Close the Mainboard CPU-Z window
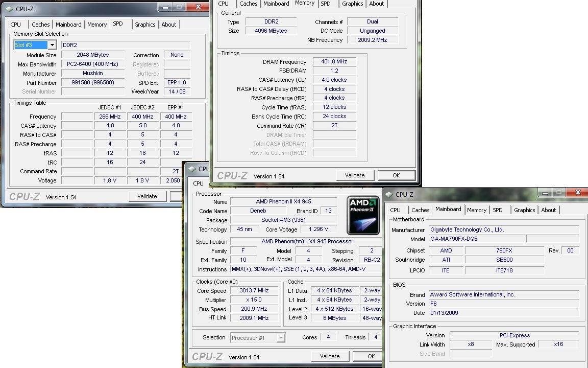The image size is (588, 368). click(x=578, y=193)
